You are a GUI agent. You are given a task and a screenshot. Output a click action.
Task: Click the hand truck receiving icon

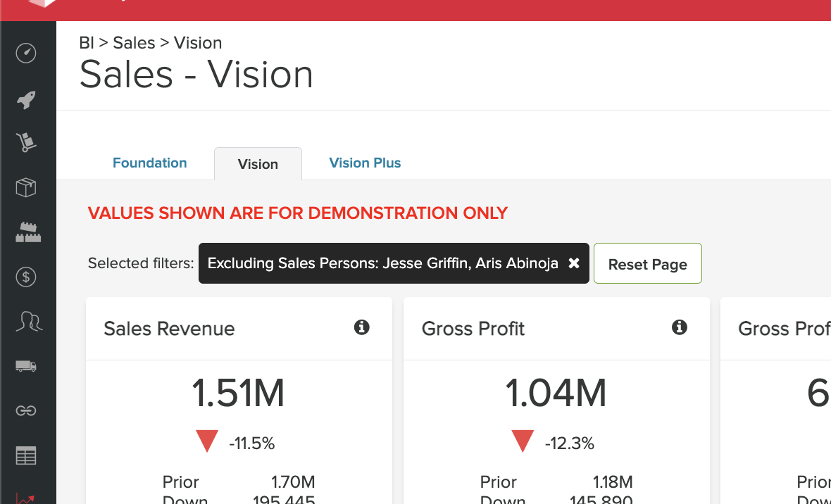click(x=26, y=143)
